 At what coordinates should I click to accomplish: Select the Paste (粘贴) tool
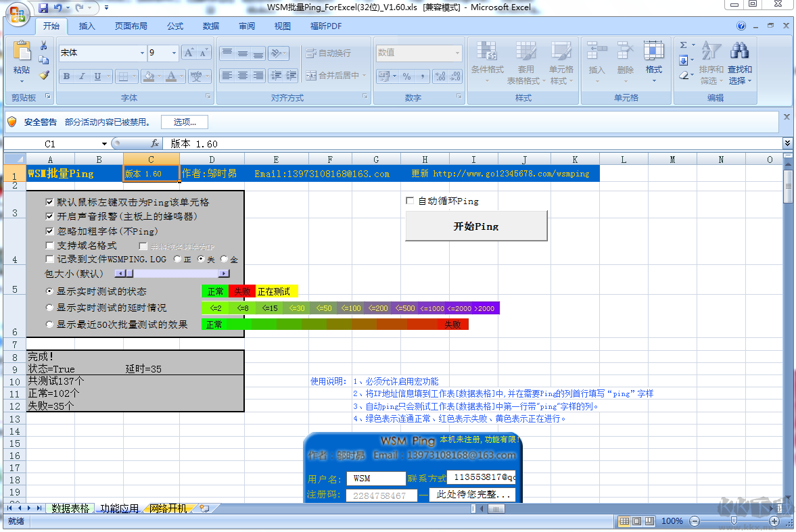click(22, 57)
